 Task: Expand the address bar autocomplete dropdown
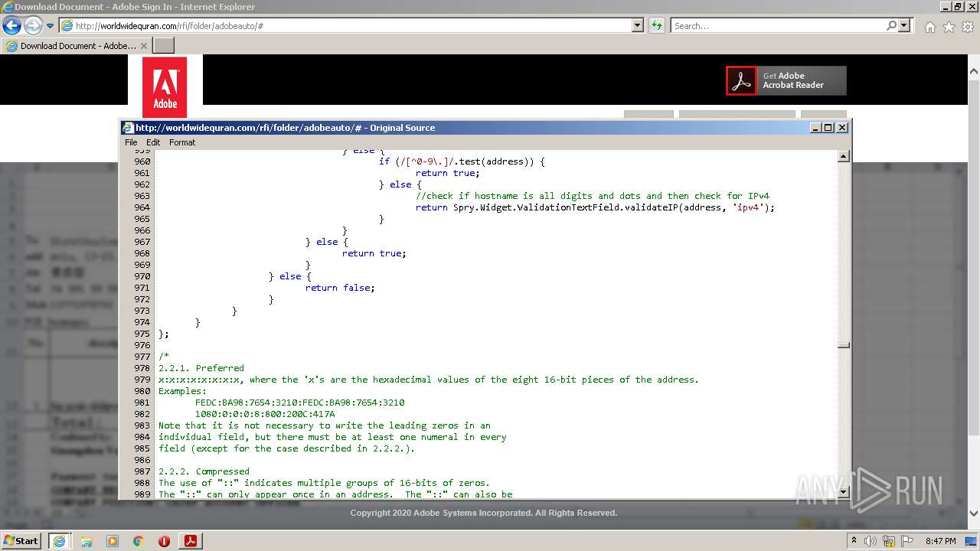click(x=638, y=25)
